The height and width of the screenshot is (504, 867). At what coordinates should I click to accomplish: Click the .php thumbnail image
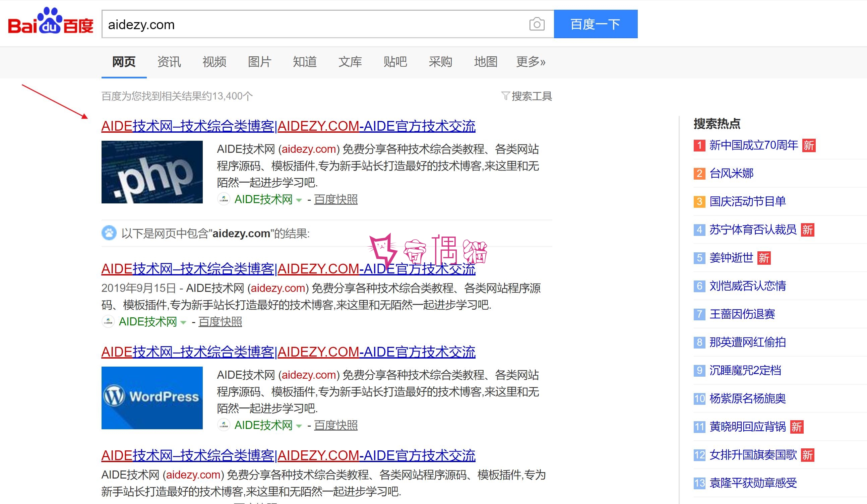point(152,172)
